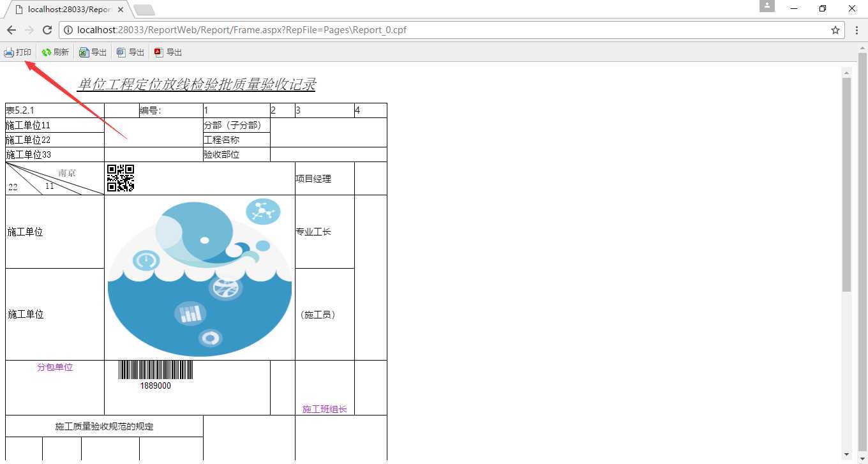This screenshot has height=464, width=868.
Task: Click the 刷新 refresh button
Action: [x=55, y=52]
